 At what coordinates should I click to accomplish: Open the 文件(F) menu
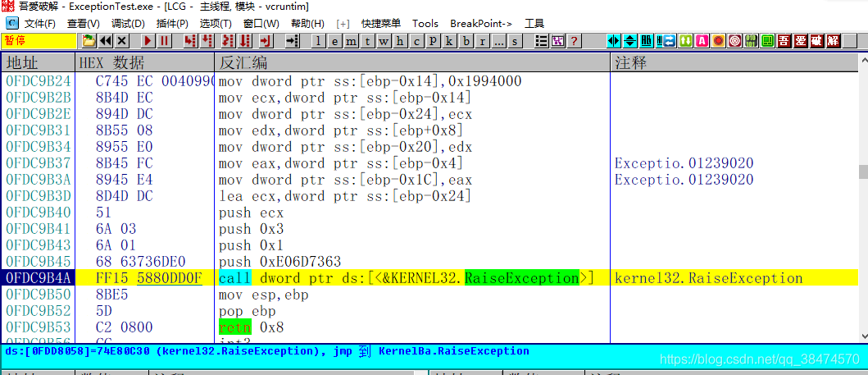coord(40,24)
